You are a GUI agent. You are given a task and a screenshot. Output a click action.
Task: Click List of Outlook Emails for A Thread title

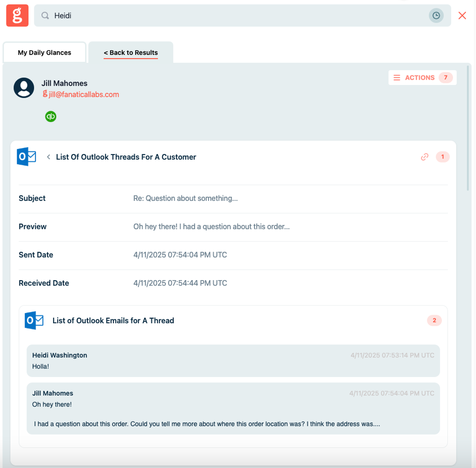pyautogui.click(x=113, y=321)
